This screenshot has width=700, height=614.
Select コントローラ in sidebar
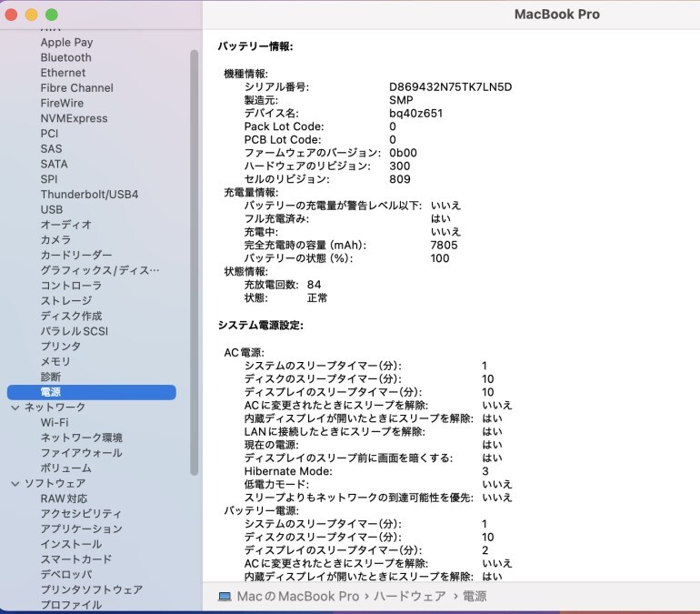tap(71, 286)
